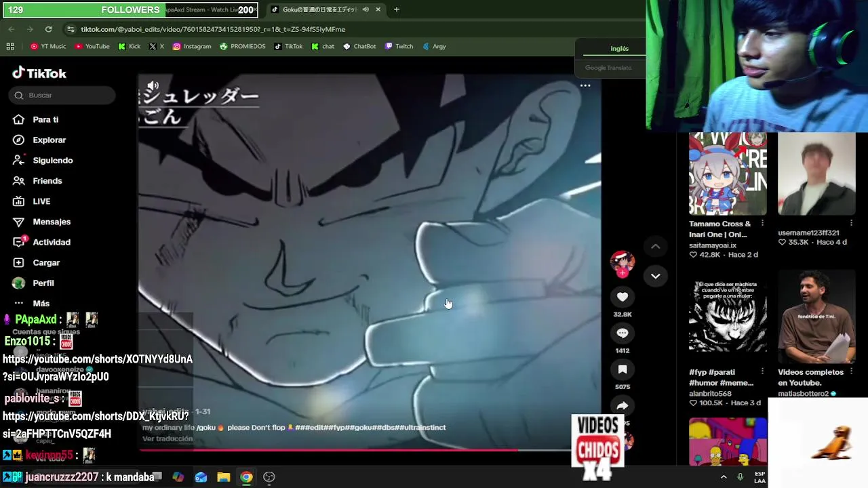Open chat bookmark
The height and width of the screenshot is (488, 868).
pos(323,46)
